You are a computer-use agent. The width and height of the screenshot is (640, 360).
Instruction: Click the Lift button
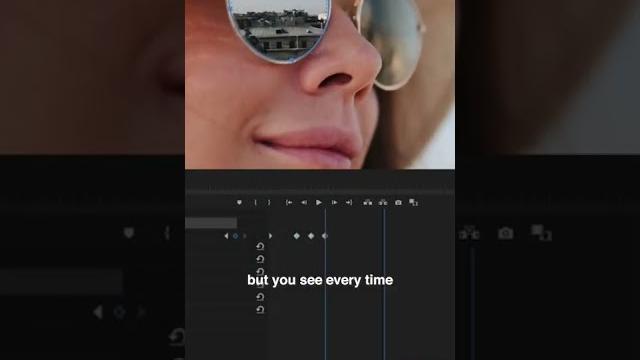368,202
